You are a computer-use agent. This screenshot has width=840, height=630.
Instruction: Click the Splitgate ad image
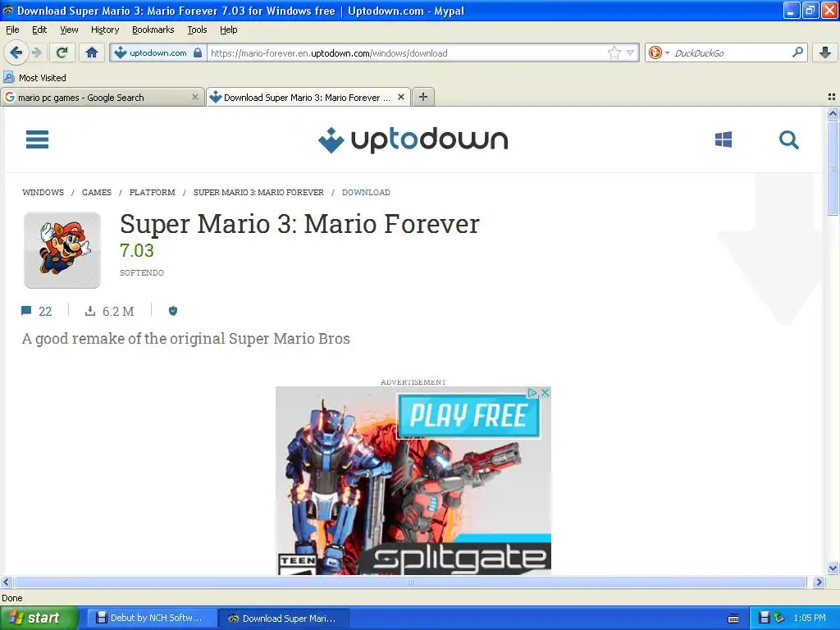(x=413, y=481)
